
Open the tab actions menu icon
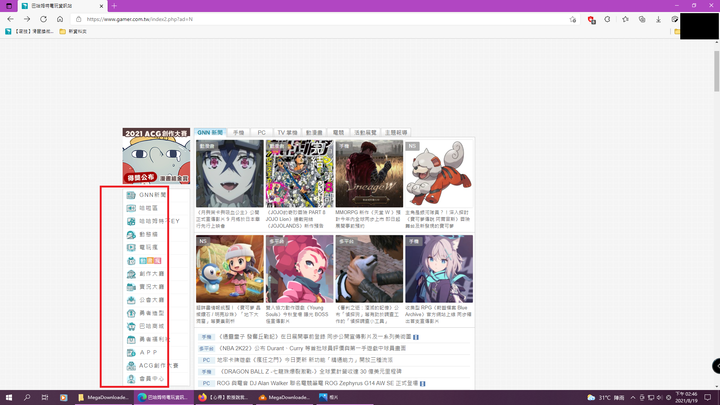click(x=9, y=6)
